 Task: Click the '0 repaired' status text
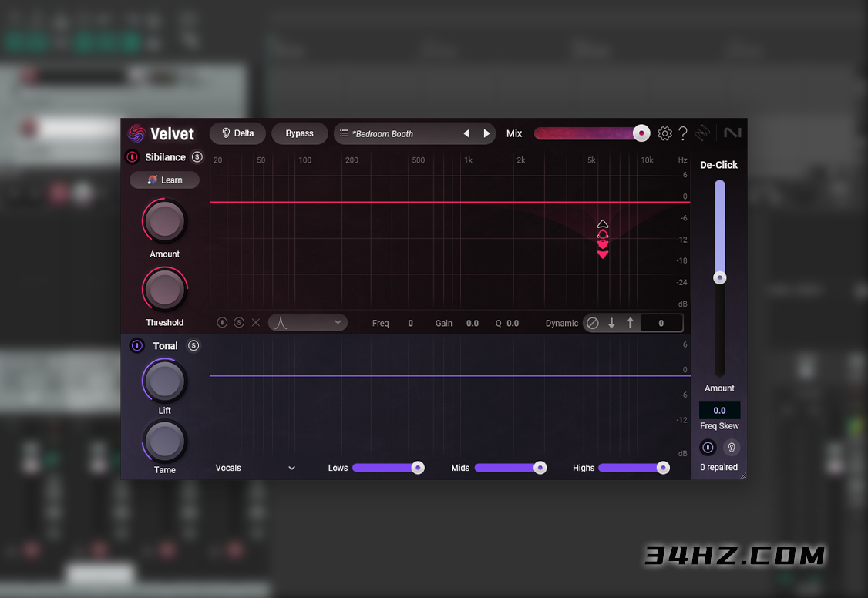[x=719, y=468]
